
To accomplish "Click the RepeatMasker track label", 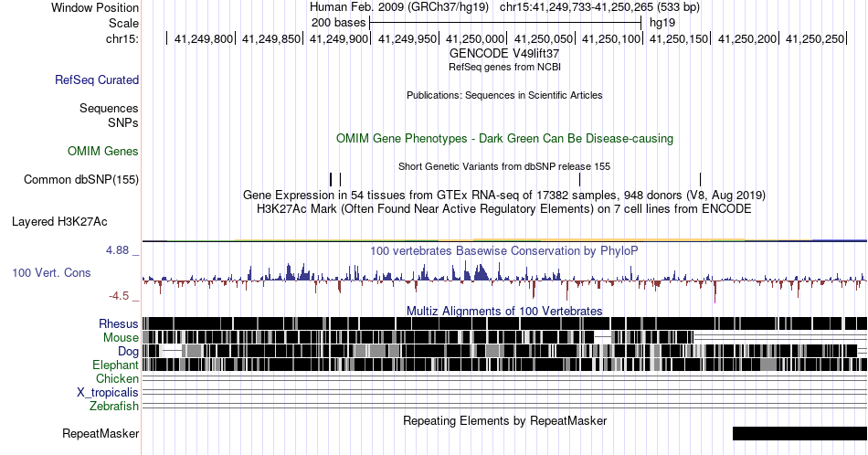I will point(101,433).
